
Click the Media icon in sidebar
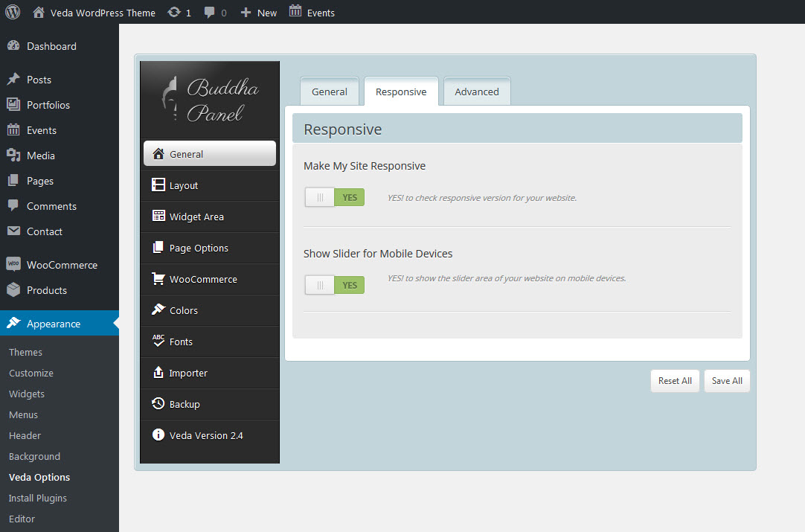click(x=13, y=155)
